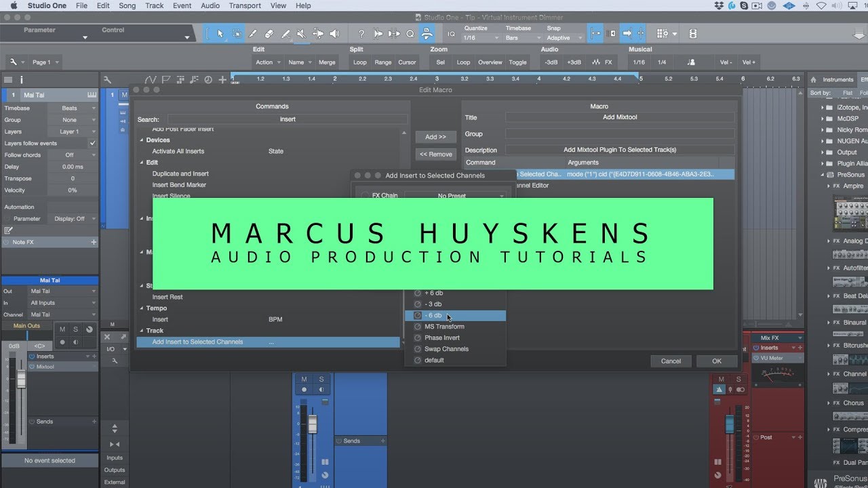Open the Follow chords Off dropdown

[x=72, y=155]
